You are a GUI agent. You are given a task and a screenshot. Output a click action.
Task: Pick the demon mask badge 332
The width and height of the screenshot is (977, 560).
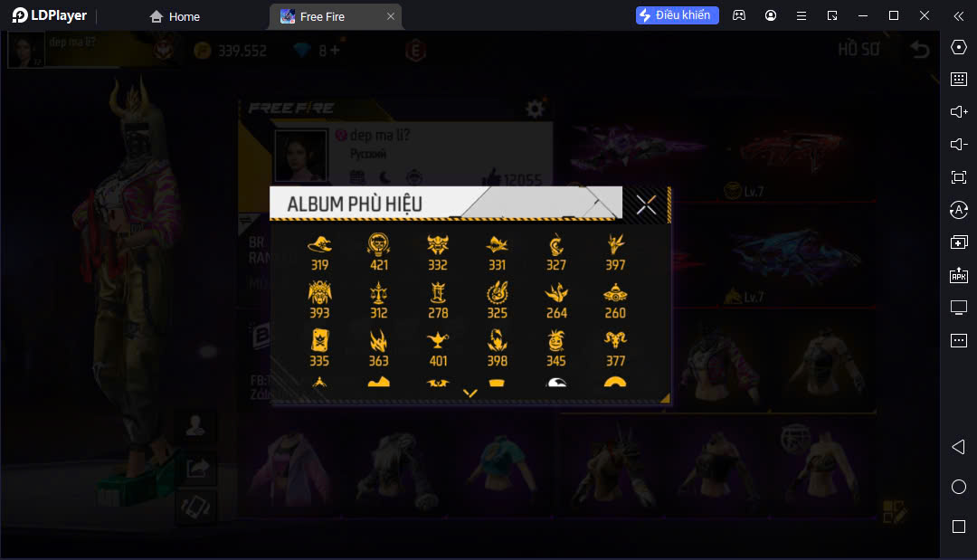point(438,251)
